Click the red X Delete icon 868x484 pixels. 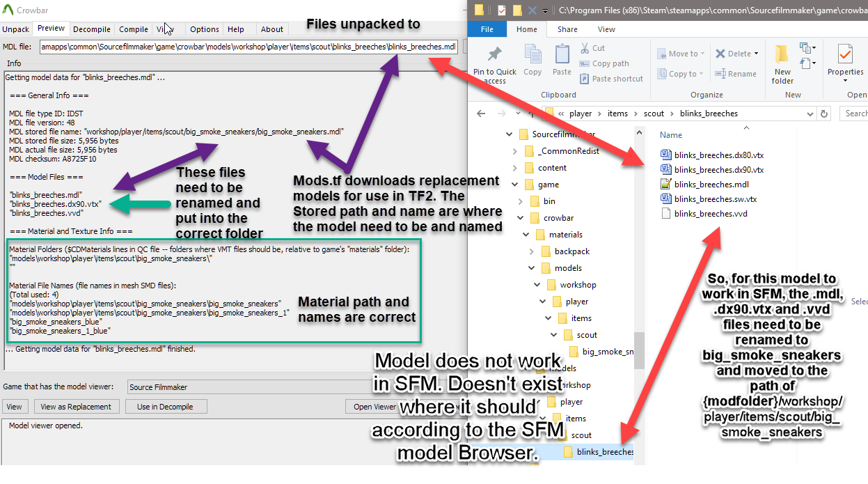point(720,54)
